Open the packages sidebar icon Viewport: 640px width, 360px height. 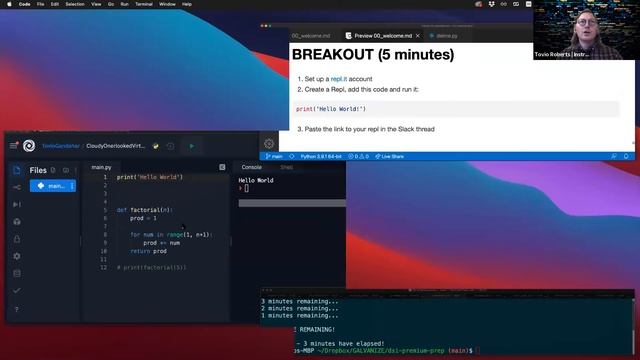click(x=17, y=222)
